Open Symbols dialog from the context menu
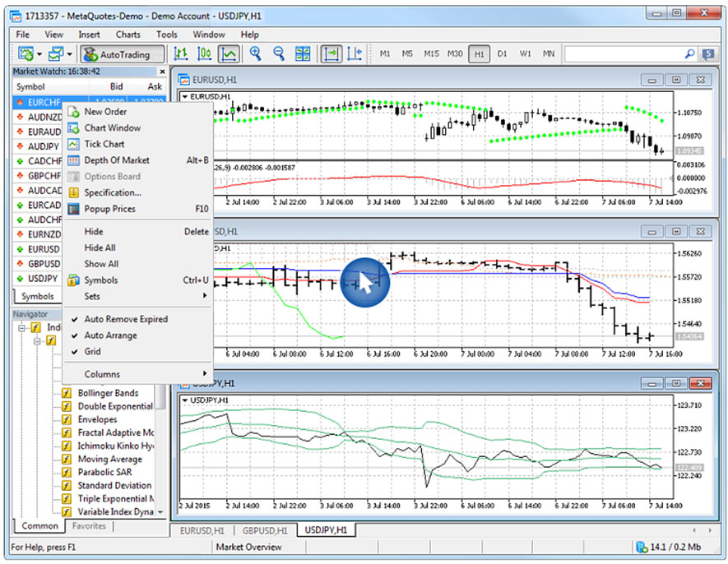The width and height of the screenshot is (728, 564). pos(138,280)
